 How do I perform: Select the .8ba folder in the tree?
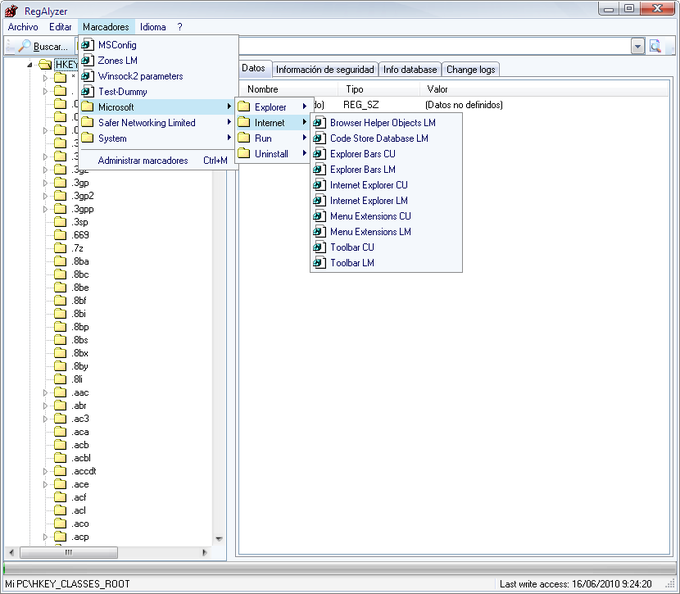coord(72,261)
